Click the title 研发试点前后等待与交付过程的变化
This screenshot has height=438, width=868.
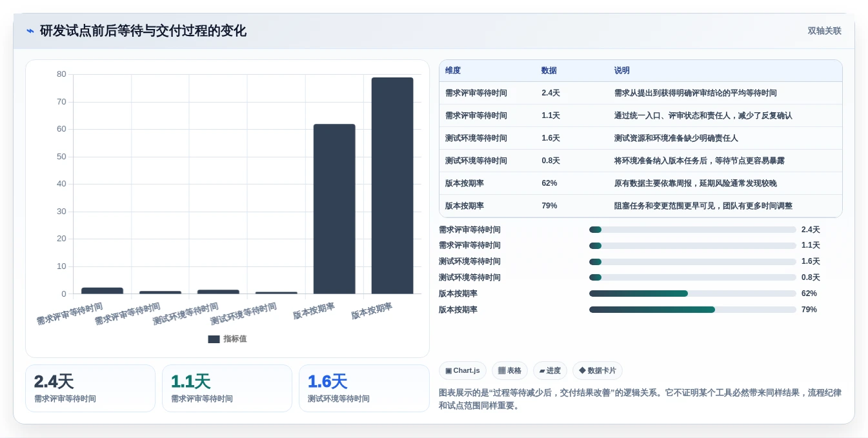tap(143, 31)
